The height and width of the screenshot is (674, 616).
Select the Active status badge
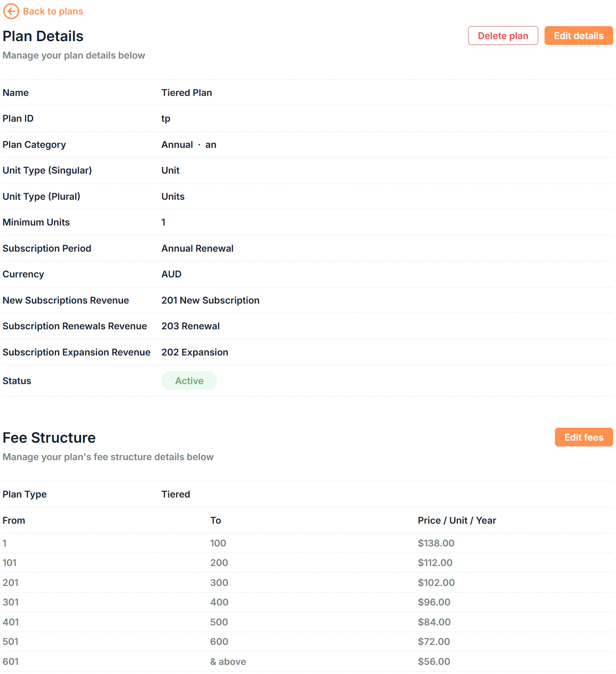pyautogui.click(x=189, y=380)
